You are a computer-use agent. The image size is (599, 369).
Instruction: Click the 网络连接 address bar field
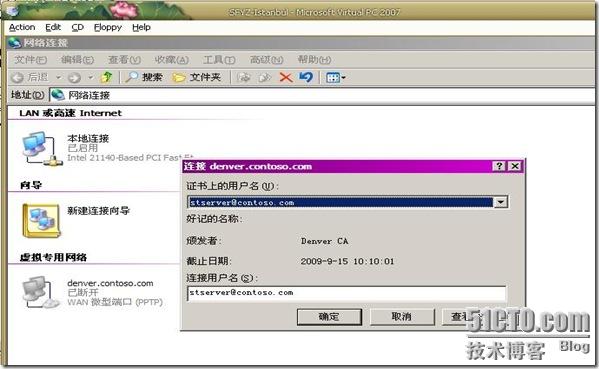click(322, 95)
